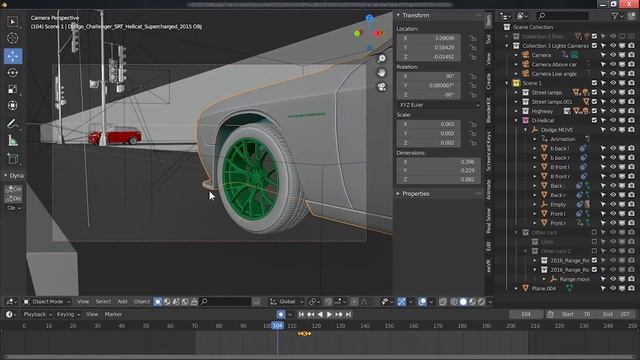
Task: Click the frame 104 playhead marker
Action: pos(278,326)
